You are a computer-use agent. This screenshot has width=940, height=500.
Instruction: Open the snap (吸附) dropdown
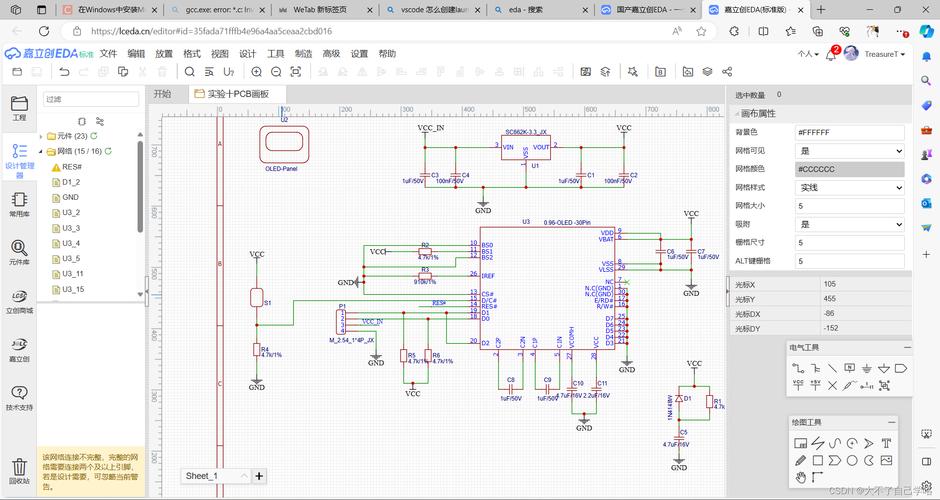[x=849, y=224]
